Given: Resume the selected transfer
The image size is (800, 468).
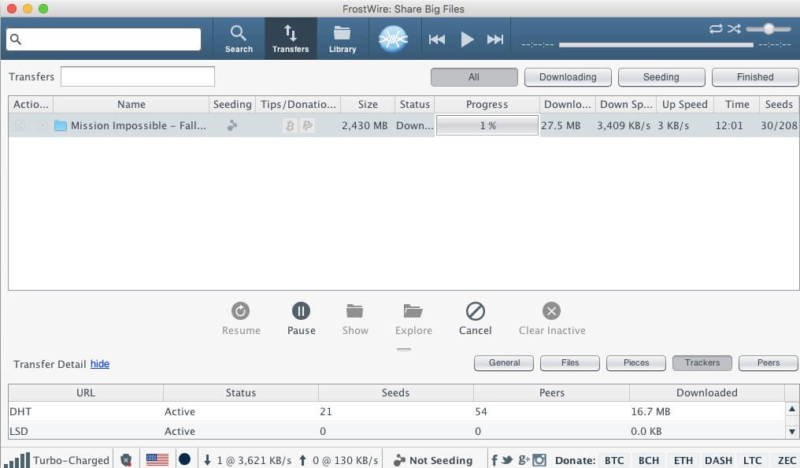Looking at the screenshot, I should coord(241,319).
